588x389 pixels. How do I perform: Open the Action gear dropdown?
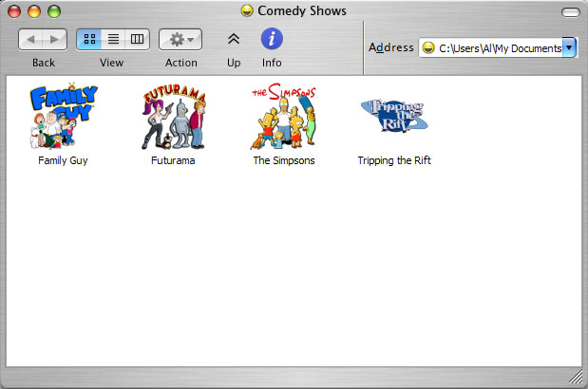(x=180, y=39)
